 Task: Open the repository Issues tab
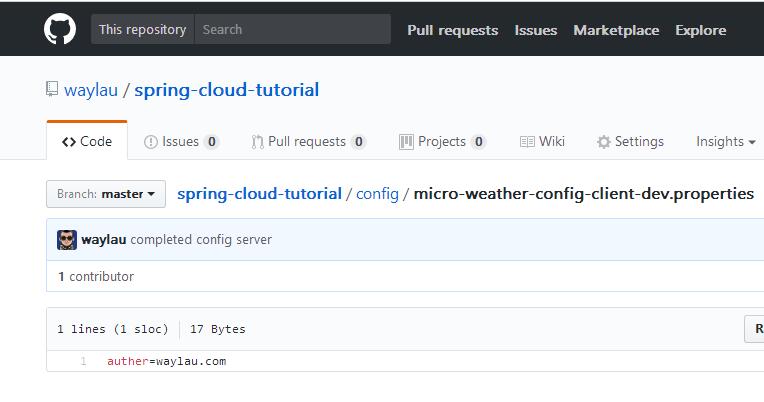(x=182, y=142)
